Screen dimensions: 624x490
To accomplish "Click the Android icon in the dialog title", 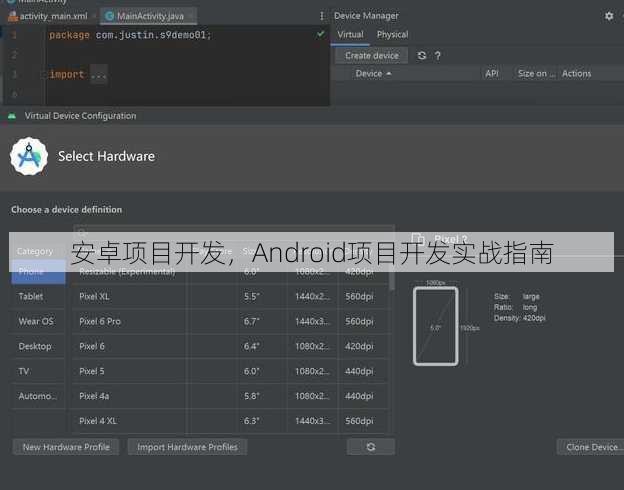I will point(12,116).
